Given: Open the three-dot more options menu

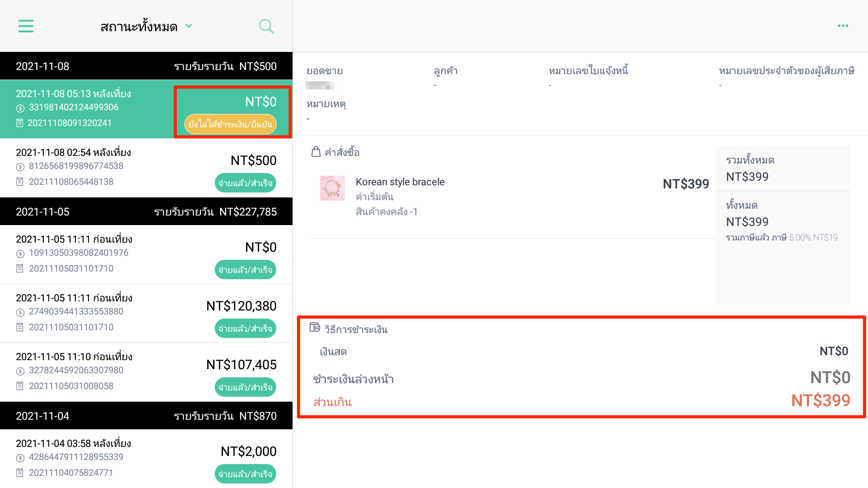Looking at the screenshot, I should click(843, 26).
